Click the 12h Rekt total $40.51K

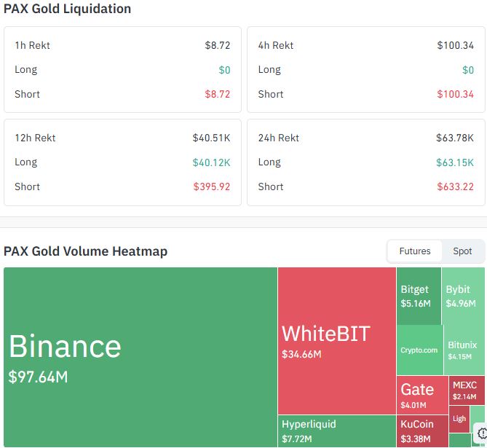(x=212, y=138)
